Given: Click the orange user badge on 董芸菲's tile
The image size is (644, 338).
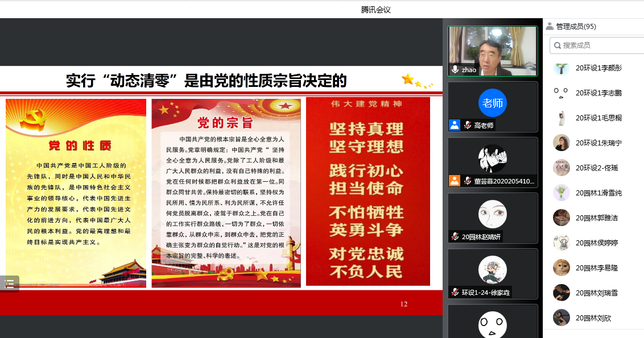Looking at the screenshot, I should (x=455, y=181).
